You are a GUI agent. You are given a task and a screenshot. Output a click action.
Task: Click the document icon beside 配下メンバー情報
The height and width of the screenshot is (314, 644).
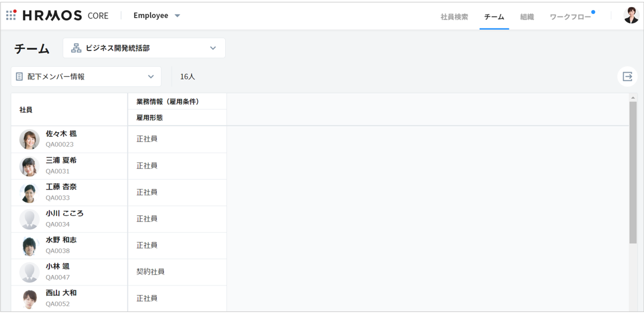click(x=20, y=76)
